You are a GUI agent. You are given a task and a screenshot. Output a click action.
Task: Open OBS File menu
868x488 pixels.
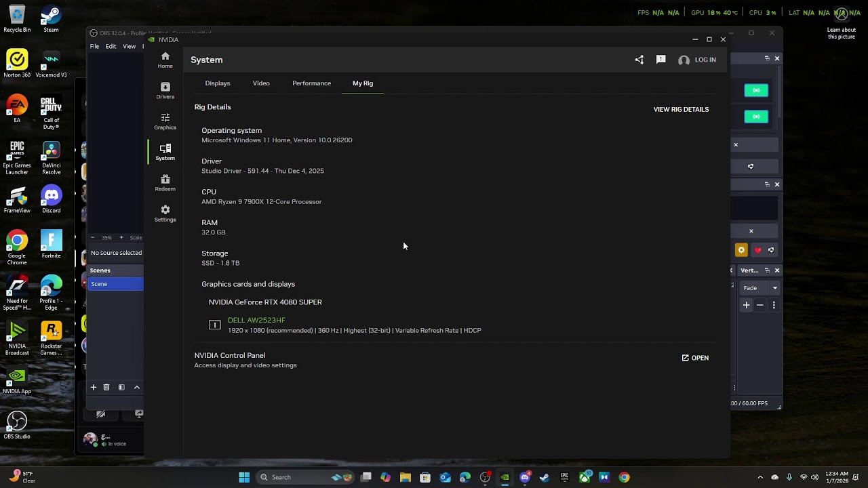(x=94, y=47)
